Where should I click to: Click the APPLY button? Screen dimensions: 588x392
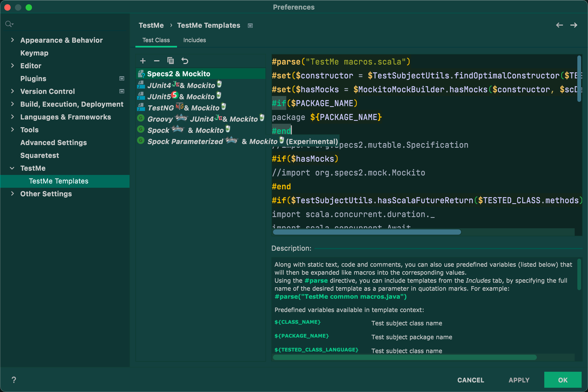(x=519, y=380)
